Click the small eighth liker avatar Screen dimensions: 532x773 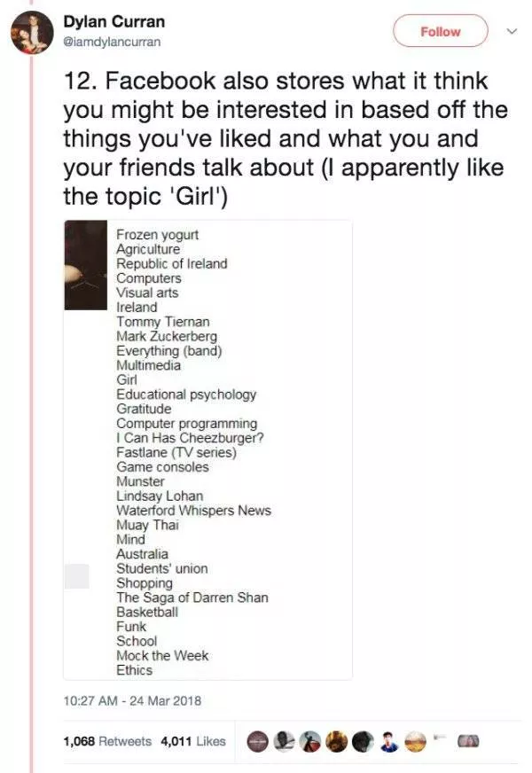441,739
